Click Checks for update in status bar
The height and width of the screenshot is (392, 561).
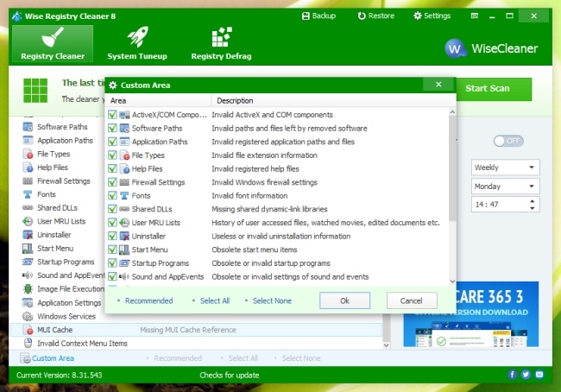click(230, 376)
